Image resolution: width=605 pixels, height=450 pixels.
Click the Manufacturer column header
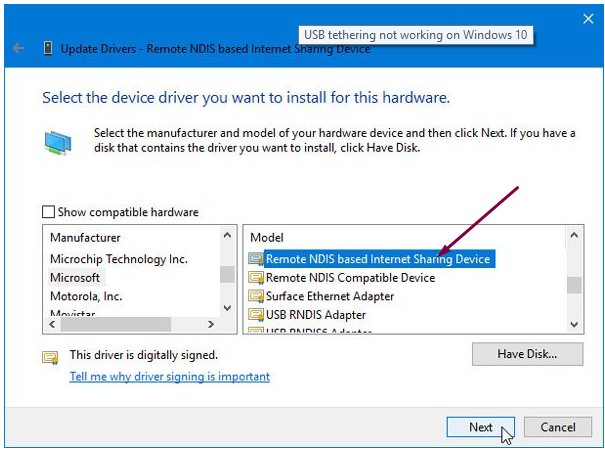tap(85, 237)
